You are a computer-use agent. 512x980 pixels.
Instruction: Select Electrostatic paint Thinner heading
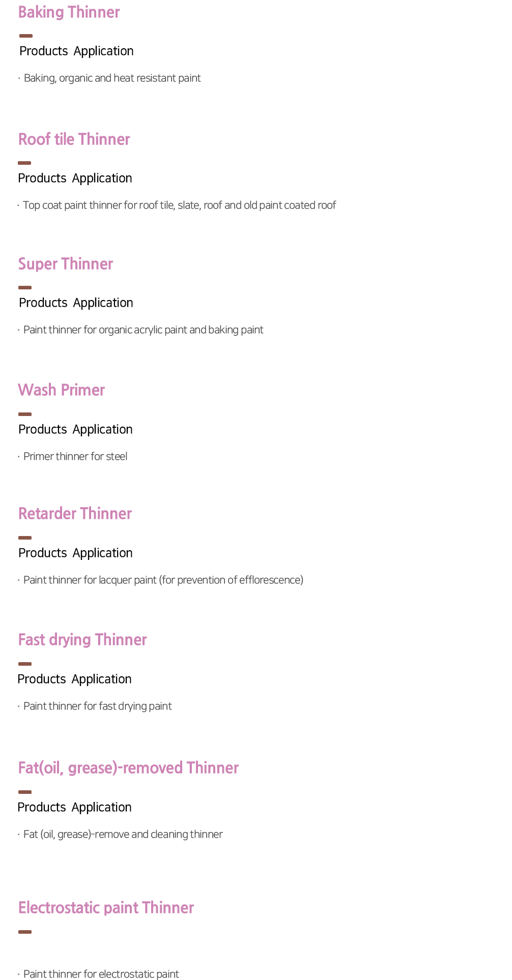(106, 908)
